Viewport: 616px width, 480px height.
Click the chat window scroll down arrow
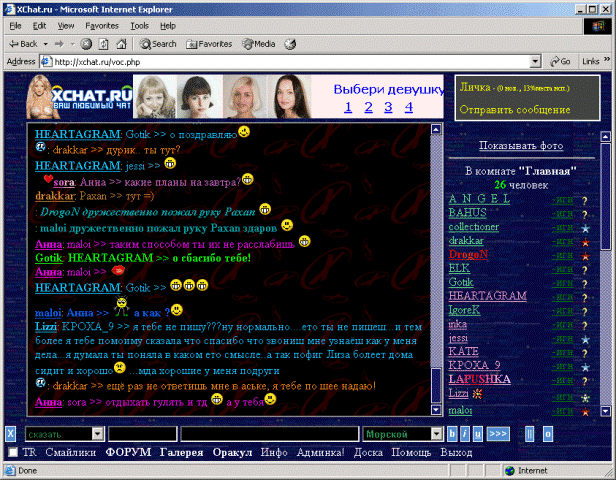pos(436,410)
